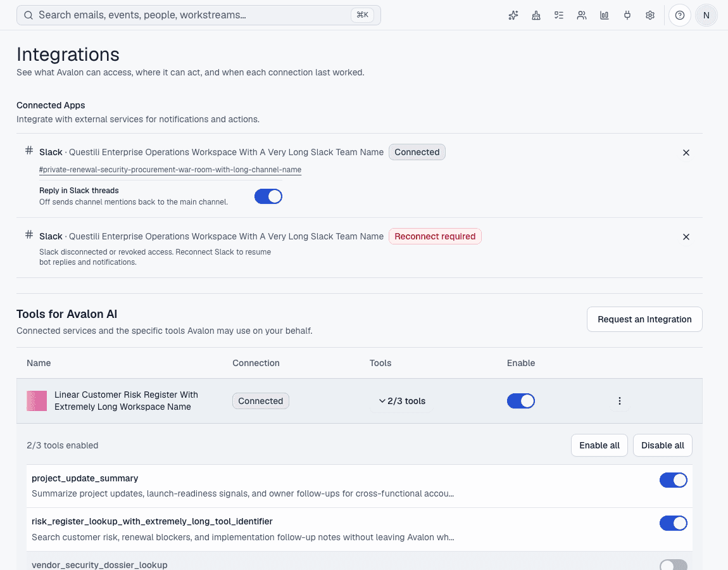The image size is (728, 570).
Task: Click 'Slack disconnected or revoked access' message
Action: [x=155, y=257]
